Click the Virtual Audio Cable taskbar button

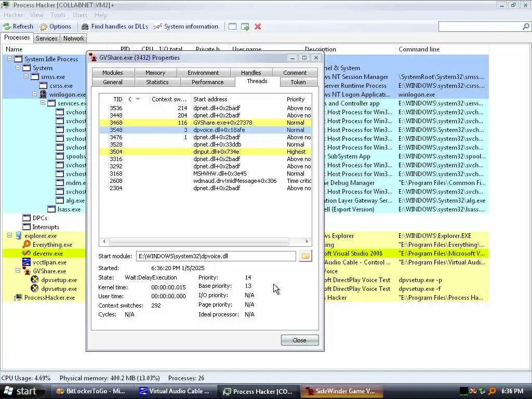(175, 391)
